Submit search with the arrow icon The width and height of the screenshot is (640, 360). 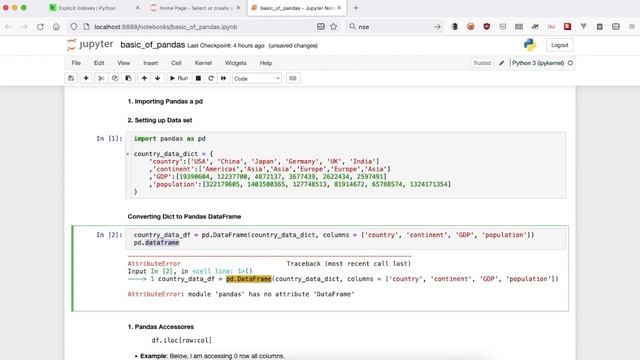[437, 27]
